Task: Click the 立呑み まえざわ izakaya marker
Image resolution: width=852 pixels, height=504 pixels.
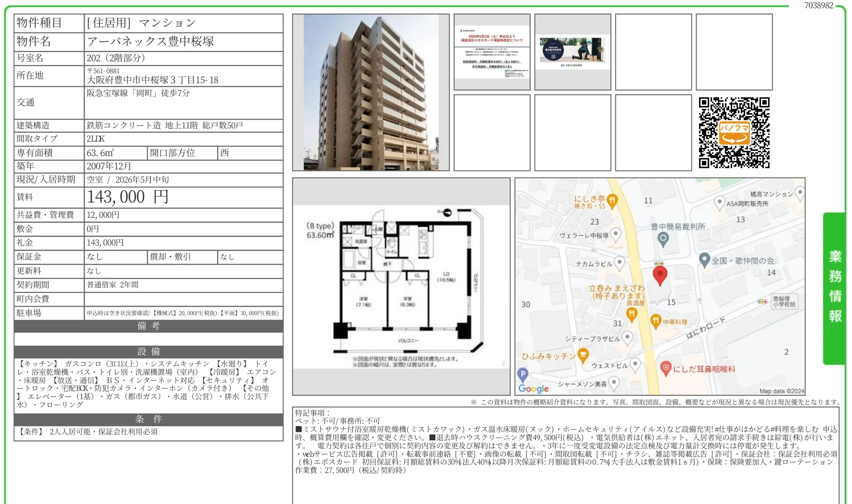Action: [x=631, y=314]
